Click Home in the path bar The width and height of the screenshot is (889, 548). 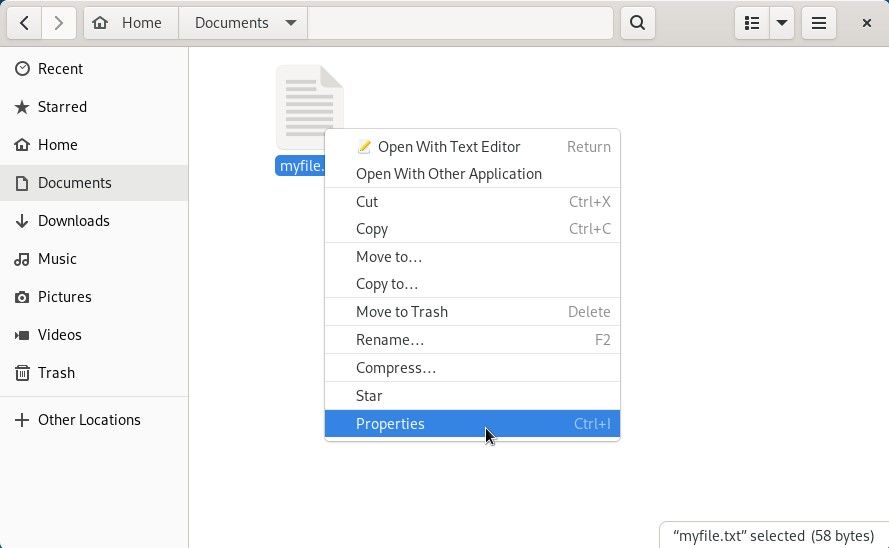(131, 23)
